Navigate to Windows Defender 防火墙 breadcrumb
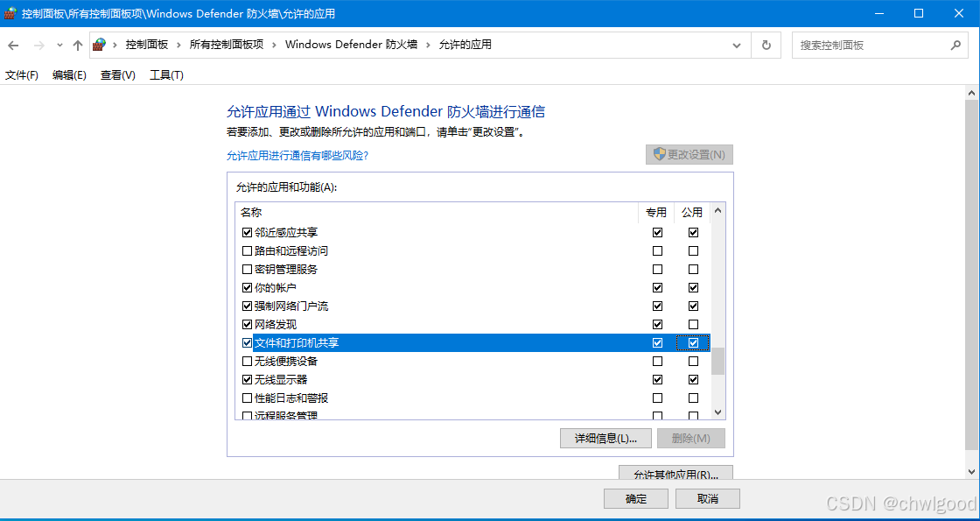 tap(351, 45)
